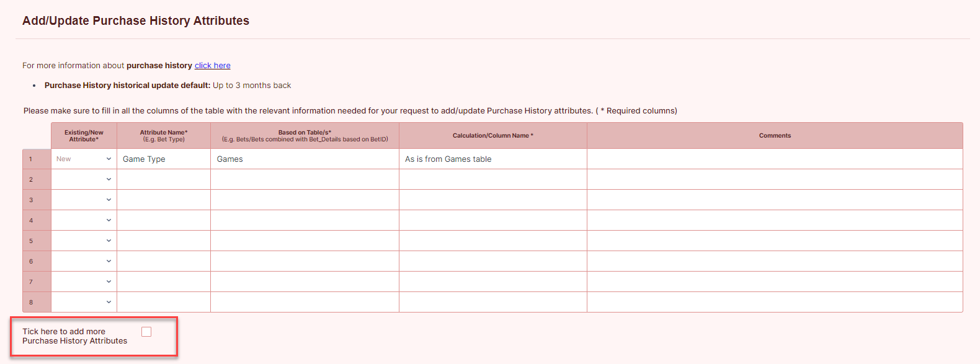Open row 5 Existing/New Attribute dropdown

(84, 241)
